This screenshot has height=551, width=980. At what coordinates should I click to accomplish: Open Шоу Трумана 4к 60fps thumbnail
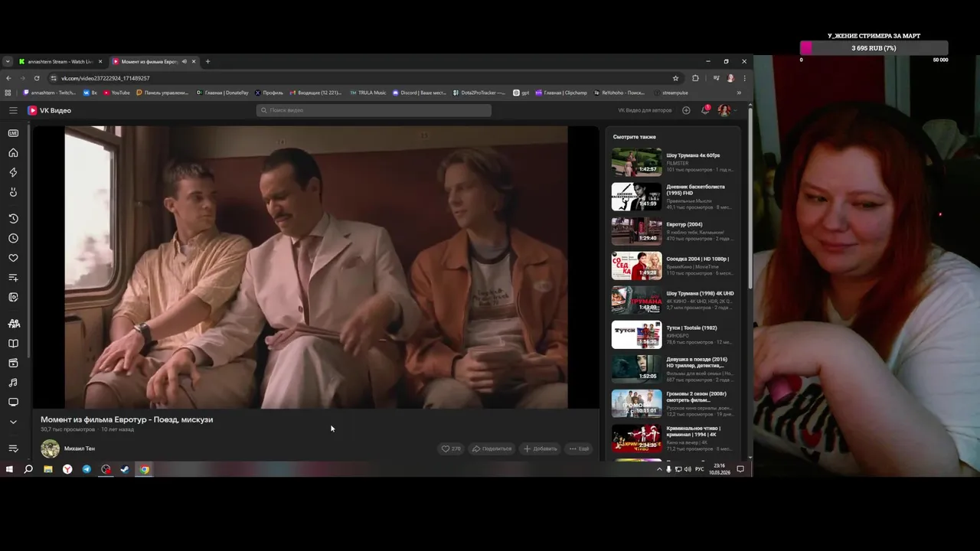[x=636, y=162]
